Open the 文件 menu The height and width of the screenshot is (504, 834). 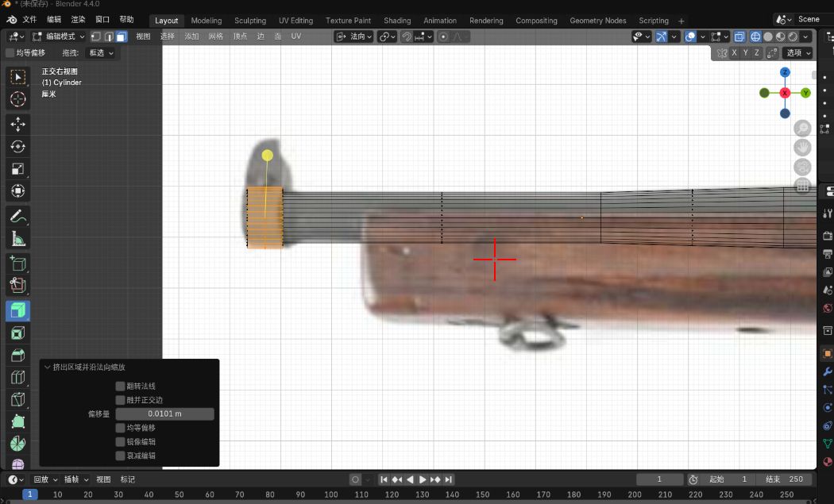click(29, 20)
